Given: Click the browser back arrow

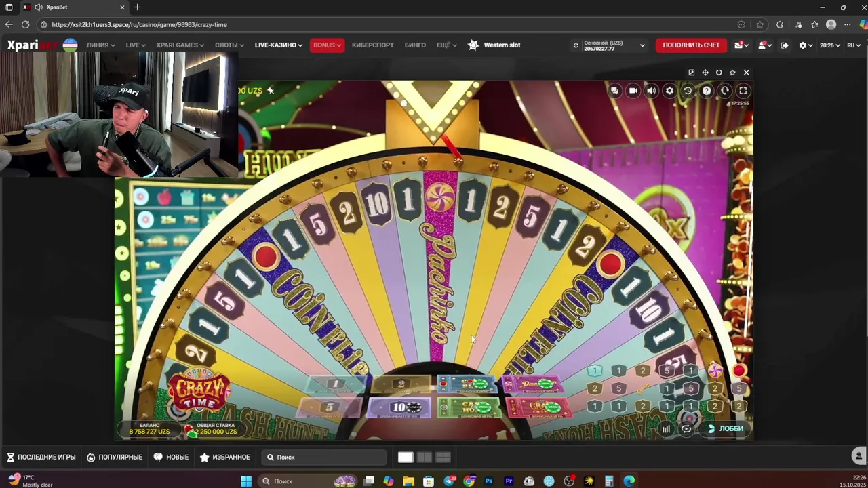Looking at the screenshot, I should pyautogui.click(x=9, y=24).
